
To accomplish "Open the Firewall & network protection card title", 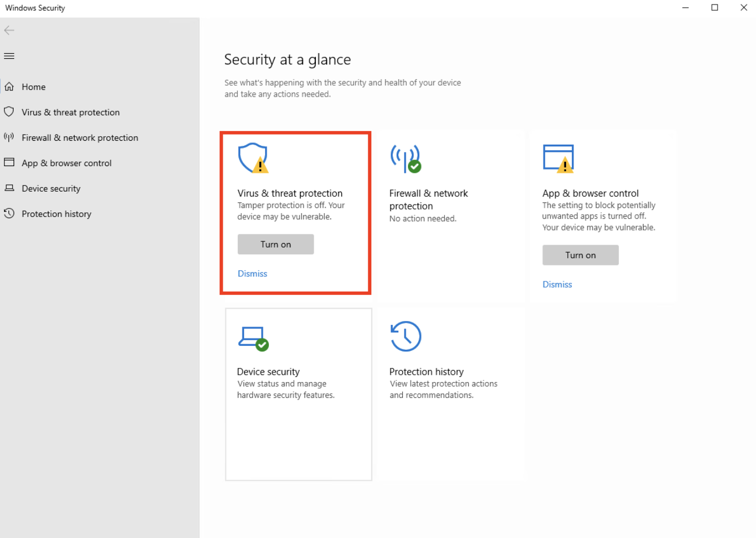I will coord(429,199).
